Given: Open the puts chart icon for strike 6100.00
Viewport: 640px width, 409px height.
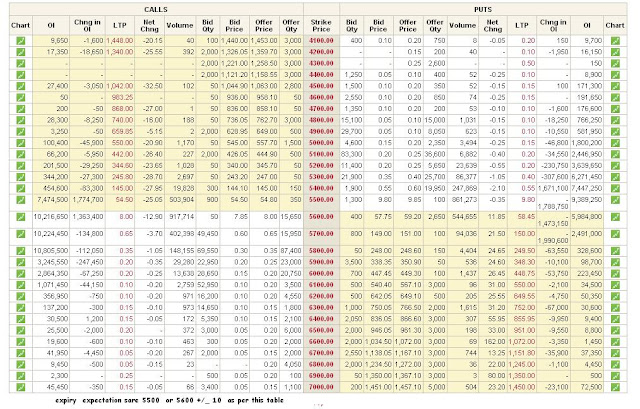Looking at the screenshot, I should 615,285.
